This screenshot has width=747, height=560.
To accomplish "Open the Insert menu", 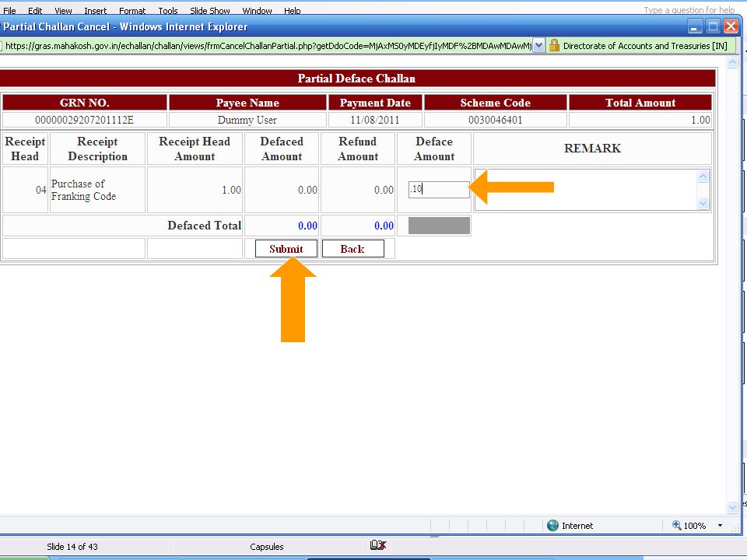I will pyautogui.click(x=95, y=10).
